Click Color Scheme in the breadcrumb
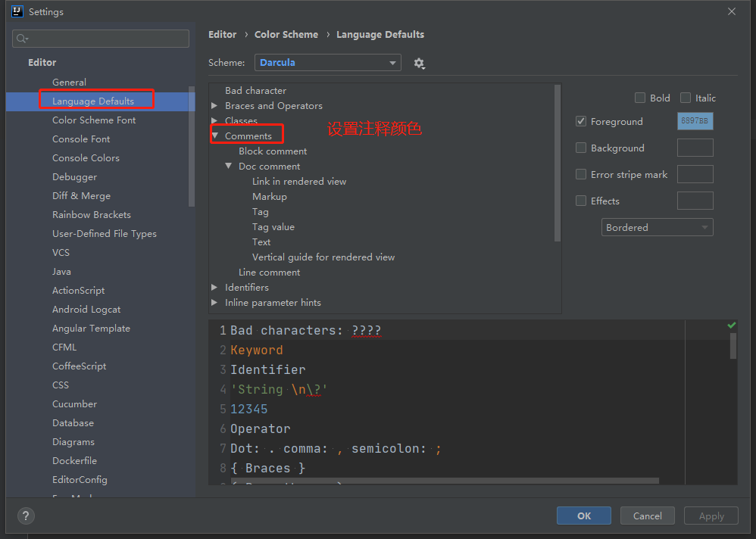Image resolution: width=756 pixels, height=539 pixels. (286, 35)
